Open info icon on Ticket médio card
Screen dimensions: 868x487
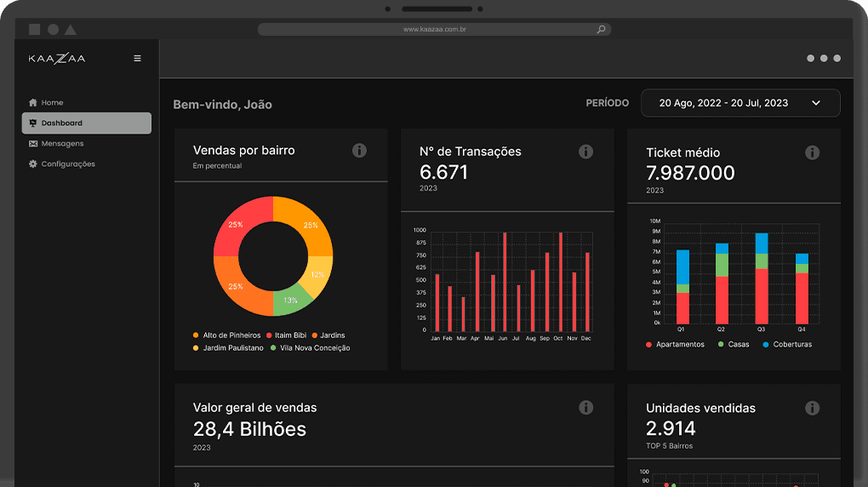pyautogui.click(x=812, y=152)
